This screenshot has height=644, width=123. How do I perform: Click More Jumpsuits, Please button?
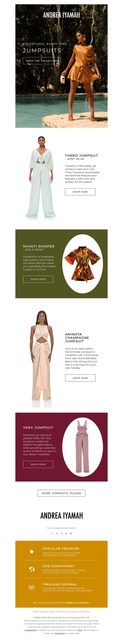tap(61, 493)
